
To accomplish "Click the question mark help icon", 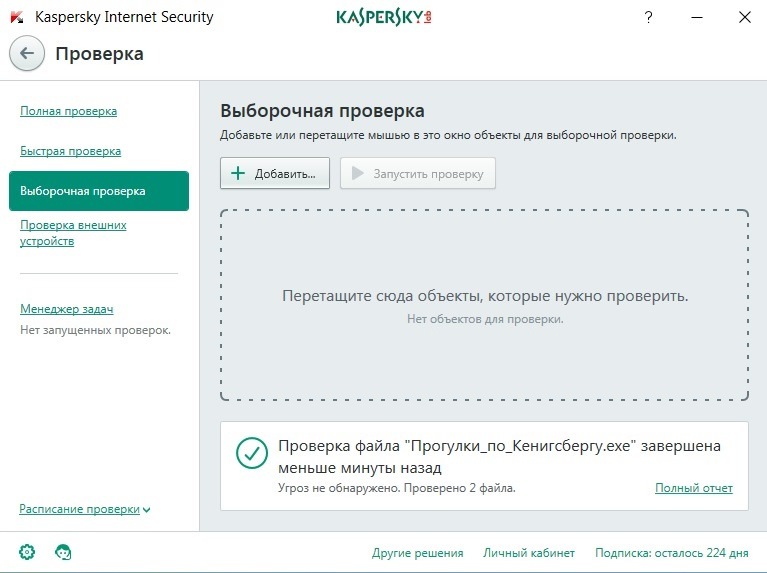I will 649,18.
